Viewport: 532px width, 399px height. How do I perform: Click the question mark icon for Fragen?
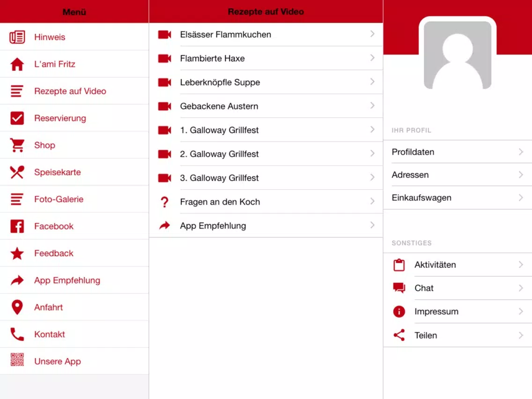(x=164, y=202)
